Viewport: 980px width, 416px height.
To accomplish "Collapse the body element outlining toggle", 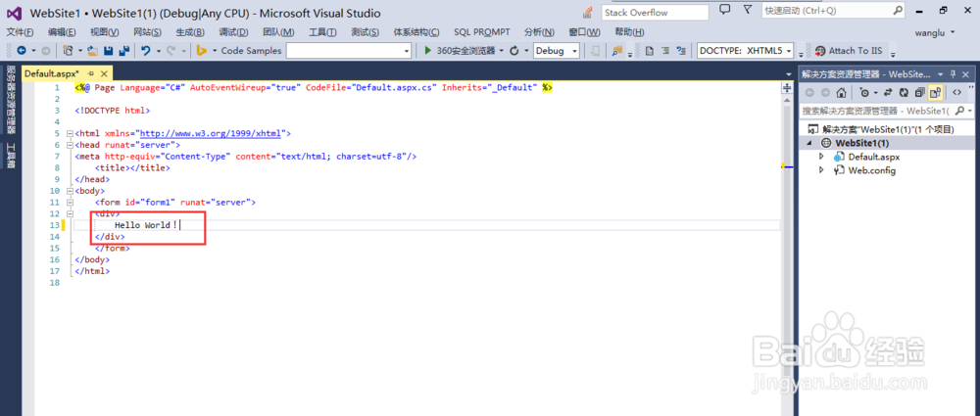I will (x=69, y=191).
